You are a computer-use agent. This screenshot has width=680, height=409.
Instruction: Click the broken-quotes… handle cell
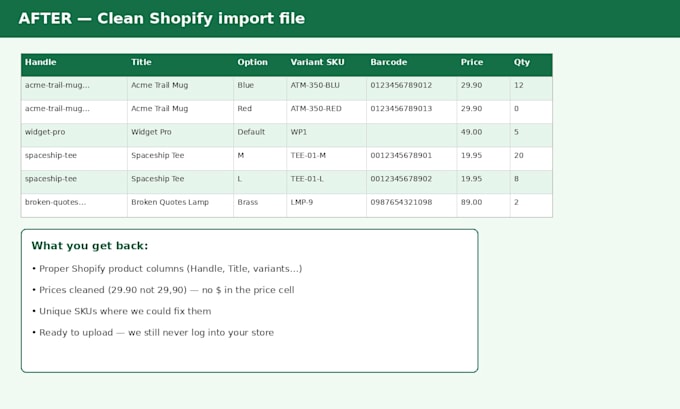click(74, 206)
